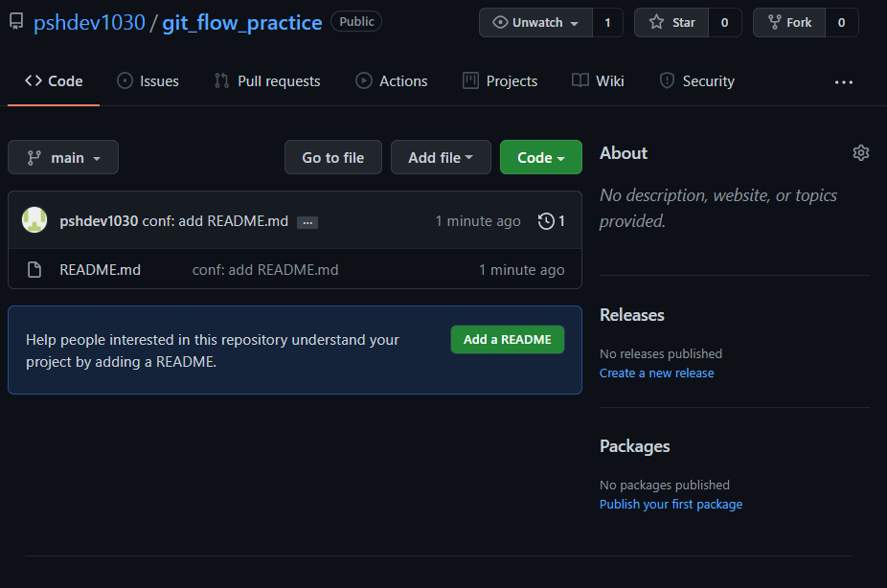Image resolution: width=887 pixels, height=588 pixels.
Task: Go to the Projects tab
Action: coord(500,81)
